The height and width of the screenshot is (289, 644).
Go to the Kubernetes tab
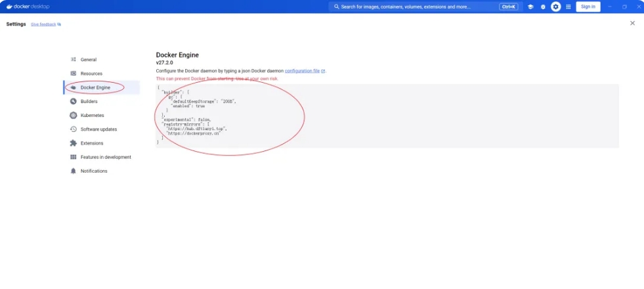[x=102, y=116]
